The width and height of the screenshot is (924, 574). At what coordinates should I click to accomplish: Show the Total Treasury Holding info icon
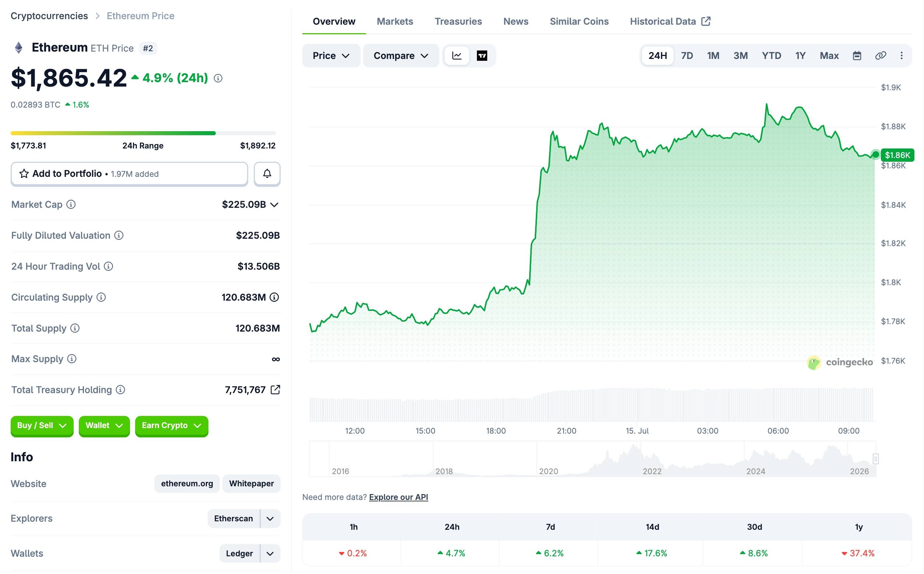tap(120, 389)
